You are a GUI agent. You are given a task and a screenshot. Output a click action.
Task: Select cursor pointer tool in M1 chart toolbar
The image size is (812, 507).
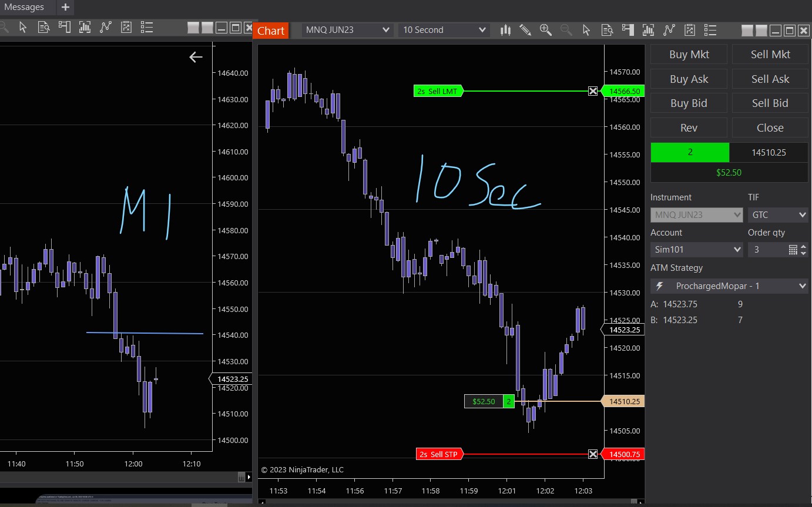tap(23, 27)
